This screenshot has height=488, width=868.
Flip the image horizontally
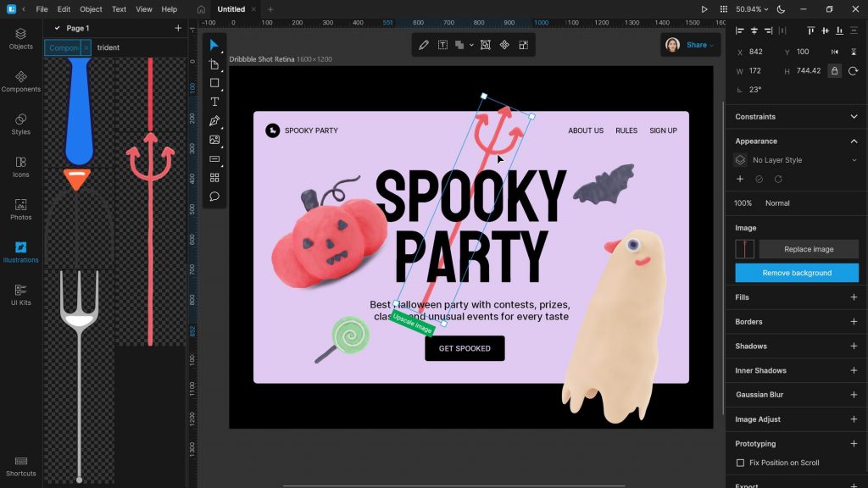click(835, 52)
